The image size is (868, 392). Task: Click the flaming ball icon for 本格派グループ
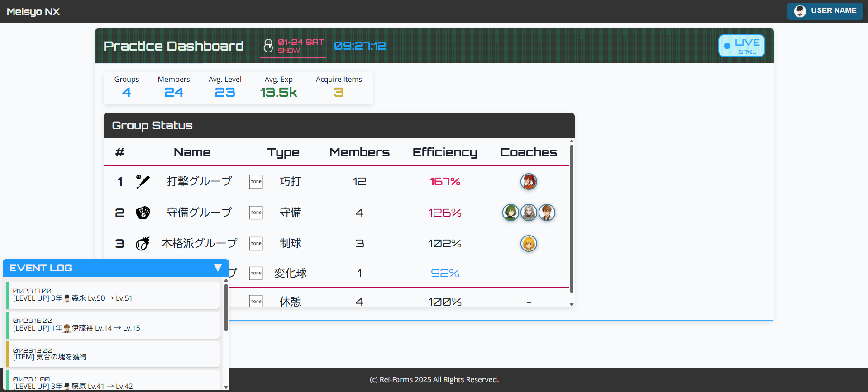point(143,244)
